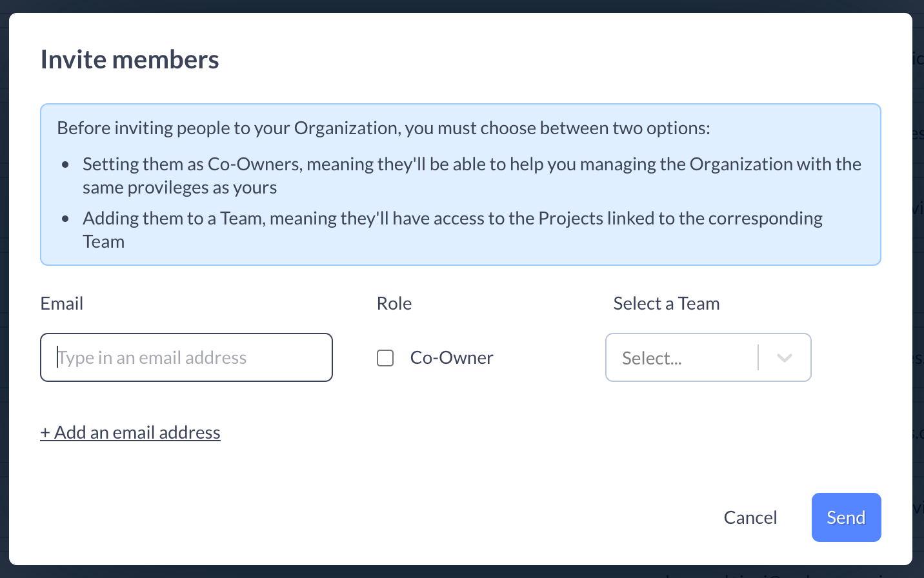Click the "Select a Team" label

pyautogui.click(x=667, y=304)
